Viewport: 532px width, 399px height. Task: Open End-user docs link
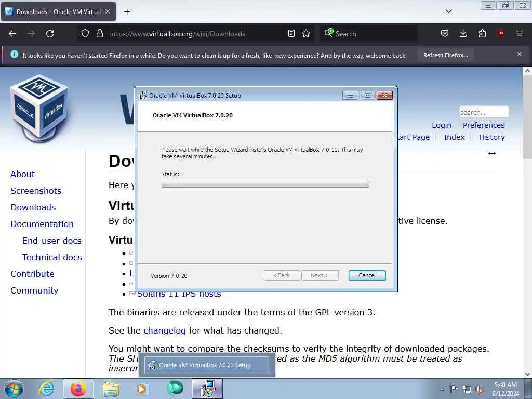(x=51, y=241)
